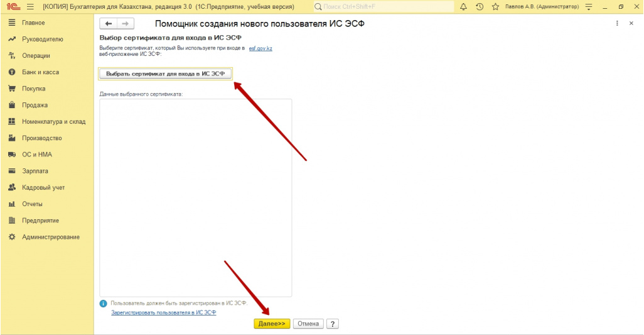Click the 1C logo icon
The width and height of the screenshot is (644, 335).
(13, 6)
